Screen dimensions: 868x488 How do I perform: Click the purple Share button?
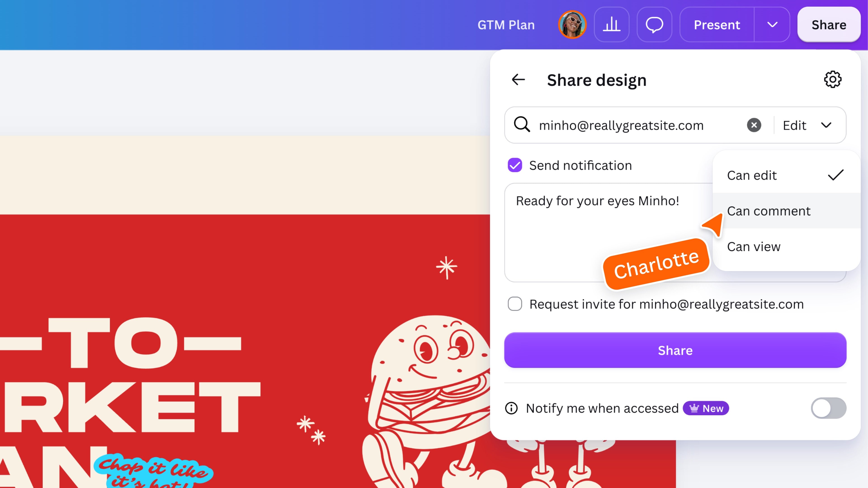pyautogui.click(x=675, y=350)
